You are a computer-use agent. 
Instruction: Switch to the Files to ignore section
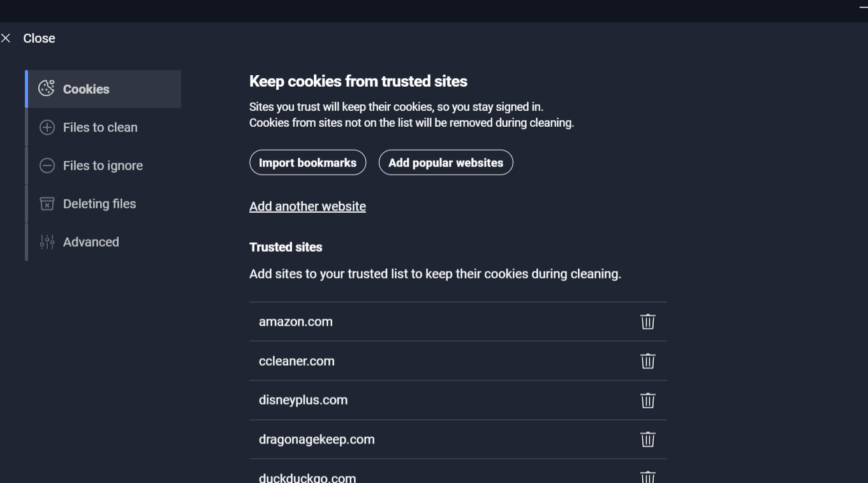point(104,166)
